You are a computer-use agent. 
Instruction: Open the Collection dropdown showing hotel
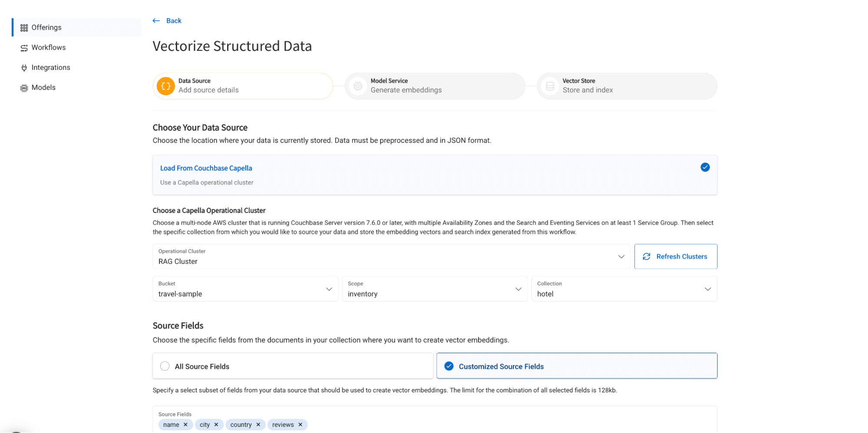[624, 289]
